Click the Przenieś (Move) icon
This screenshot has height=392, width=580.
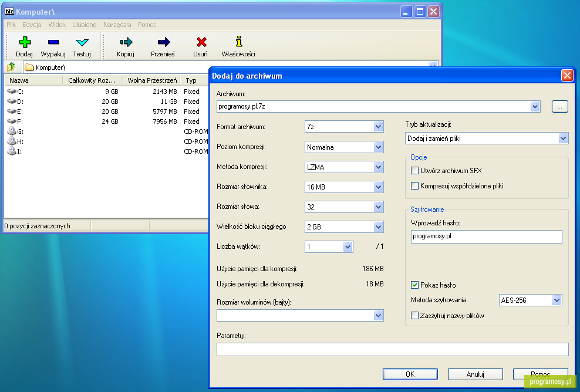point(163,46)
